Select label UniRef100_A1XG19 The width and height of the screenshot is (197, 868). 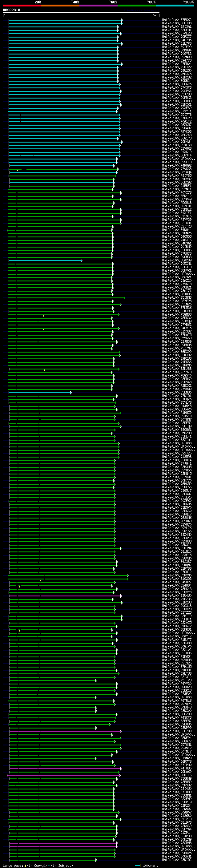coord(177,152)
